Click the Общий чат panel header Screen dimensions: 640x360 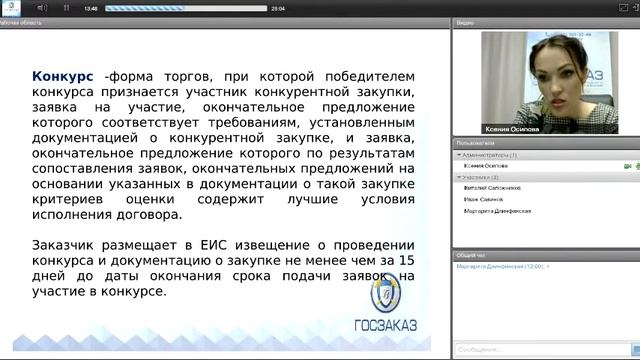[546, 255]
